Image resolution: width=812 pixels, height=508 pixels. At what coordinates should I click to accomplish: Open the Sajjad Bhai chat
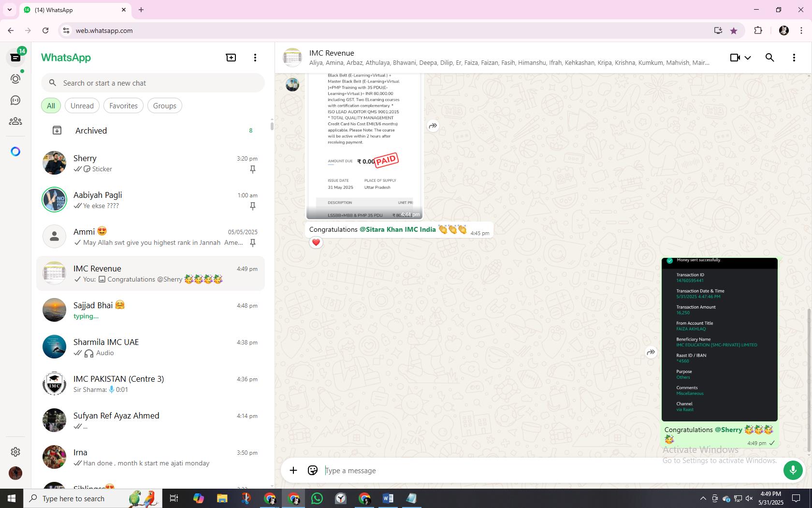pos(151,310)
